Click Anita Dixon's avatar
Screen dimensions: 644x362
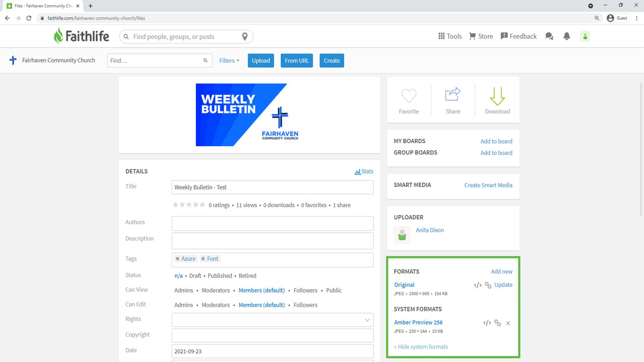(x=402, y=235)
